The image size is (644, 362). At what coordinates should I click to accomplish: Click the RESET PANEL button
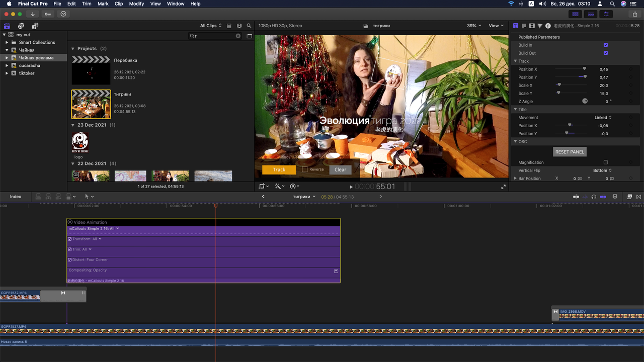point(570,152)
